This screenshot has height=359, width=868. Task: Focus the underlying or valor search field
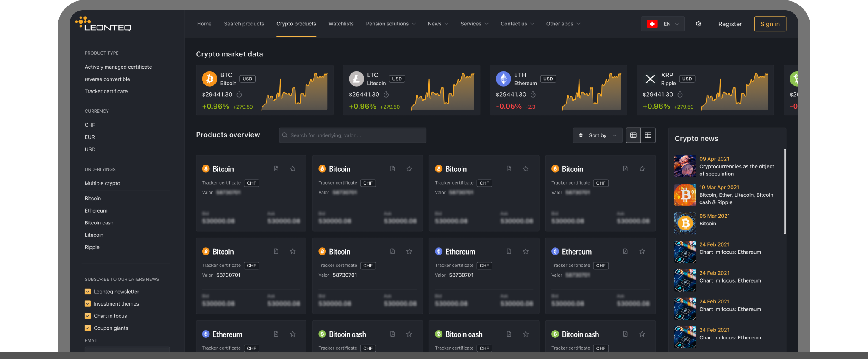(353, 135)
